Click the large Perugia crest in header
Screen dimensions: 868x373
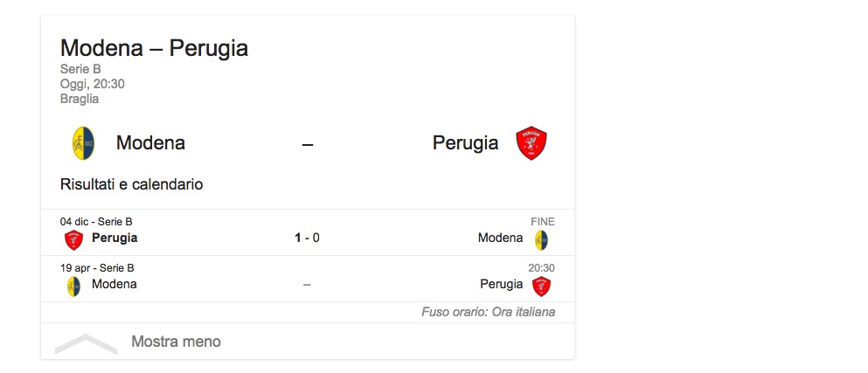pos(531,143)
